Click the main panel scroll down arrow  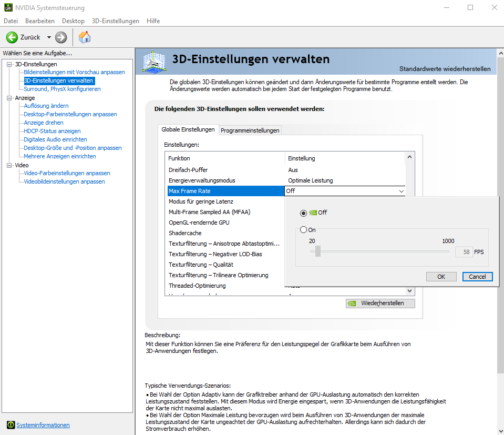[501, 431]
